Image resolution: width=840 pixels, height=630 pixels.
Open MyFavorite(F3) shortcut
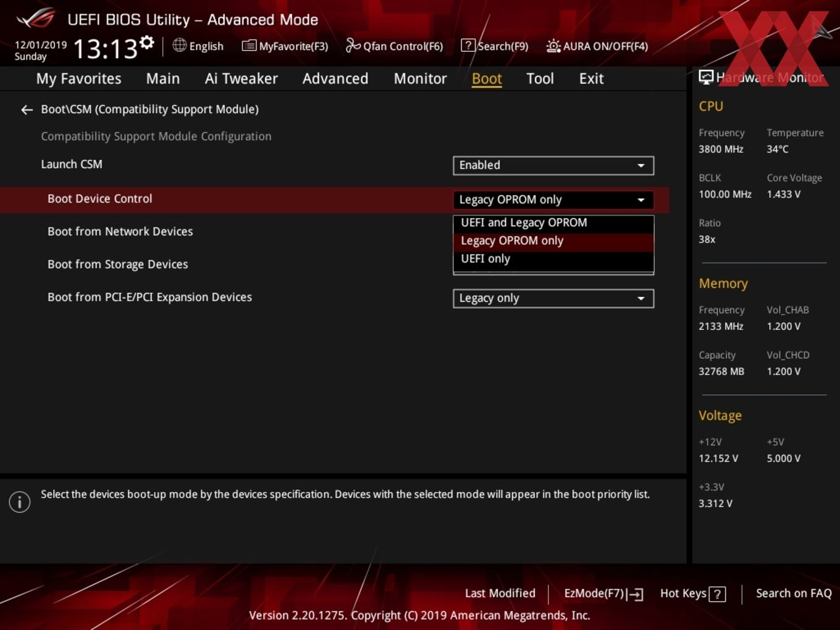pos(285,46)
